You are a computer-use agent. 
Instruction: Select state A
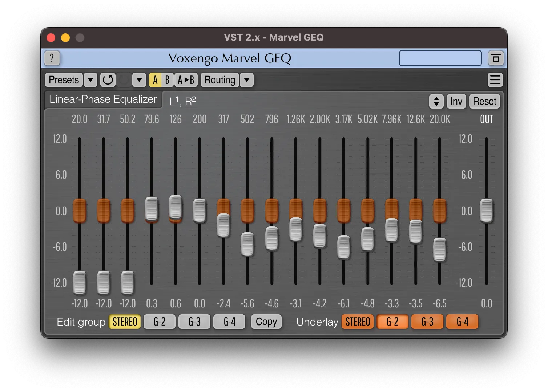tap(155, 80)
